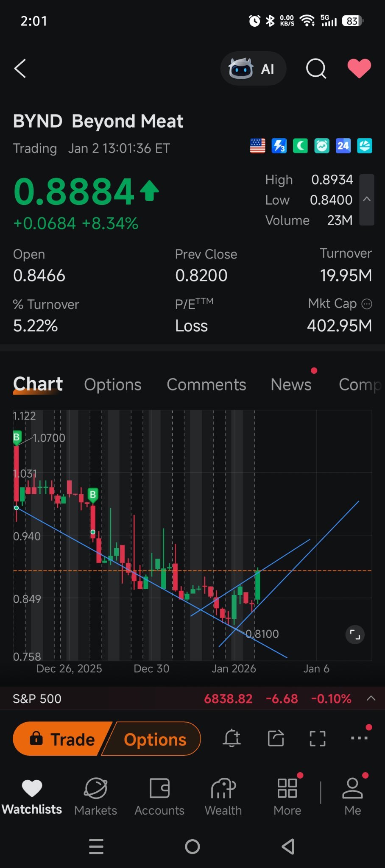This screenshot has height=868, width=385.
Task: Tap the first green B buy marker
Action: coord(17,437)
